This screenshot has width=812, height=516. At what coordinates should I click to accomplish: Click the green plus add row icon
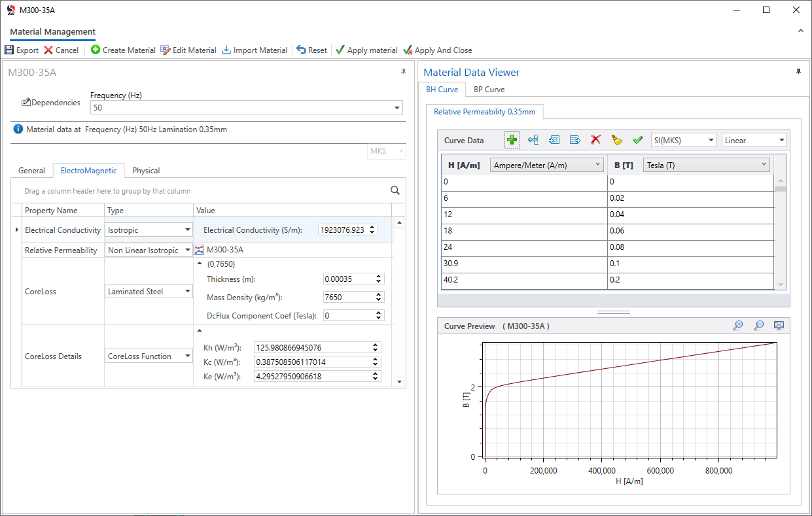click(x=512, y=140)
